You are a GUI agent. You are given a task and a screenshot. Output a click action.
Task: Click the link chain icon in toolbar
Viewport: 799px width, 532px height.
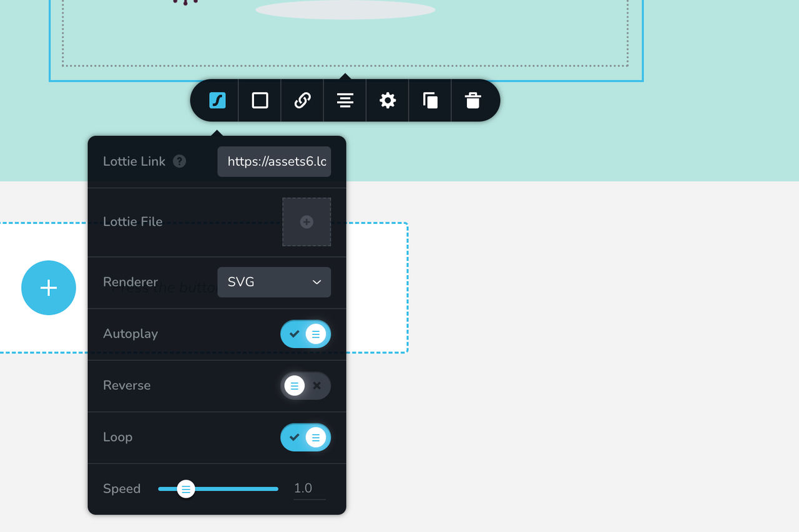303,100
